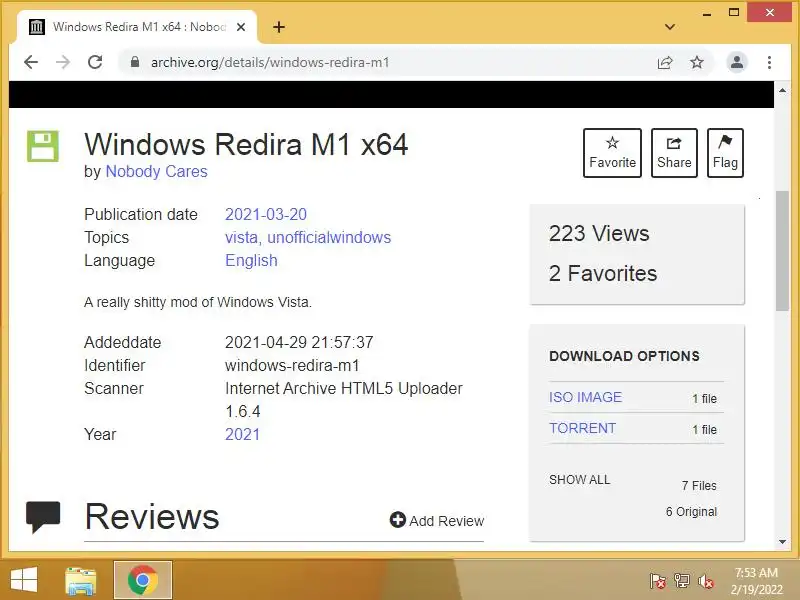
Task: Click the share page icon in address bar
Action: click(x=665, y=62)
